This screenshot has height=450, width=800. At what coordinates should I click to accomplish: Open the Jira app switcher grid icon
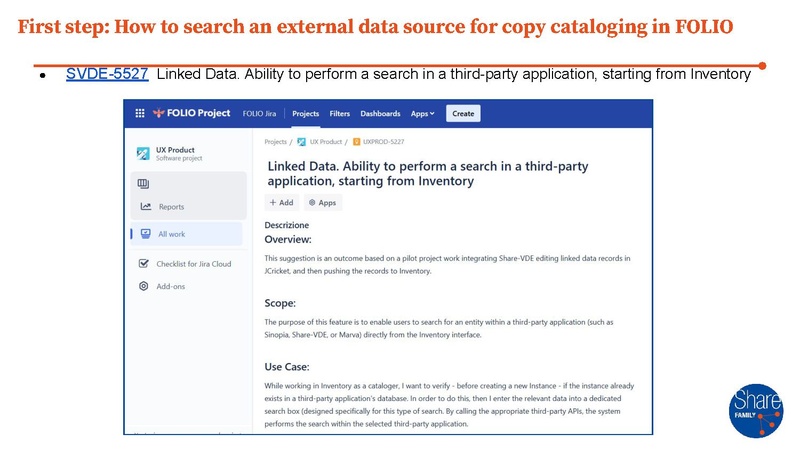point(139,114)
